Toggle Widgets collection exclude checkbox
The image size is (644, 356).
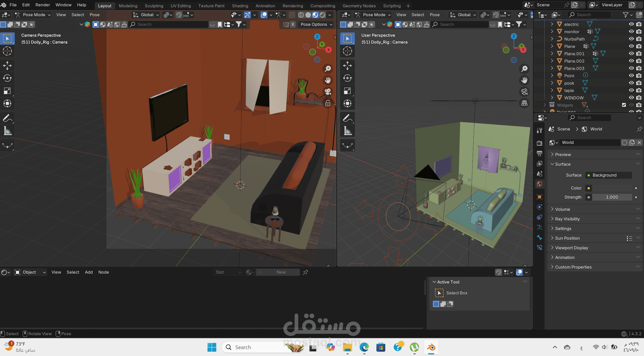click(624, 105)
